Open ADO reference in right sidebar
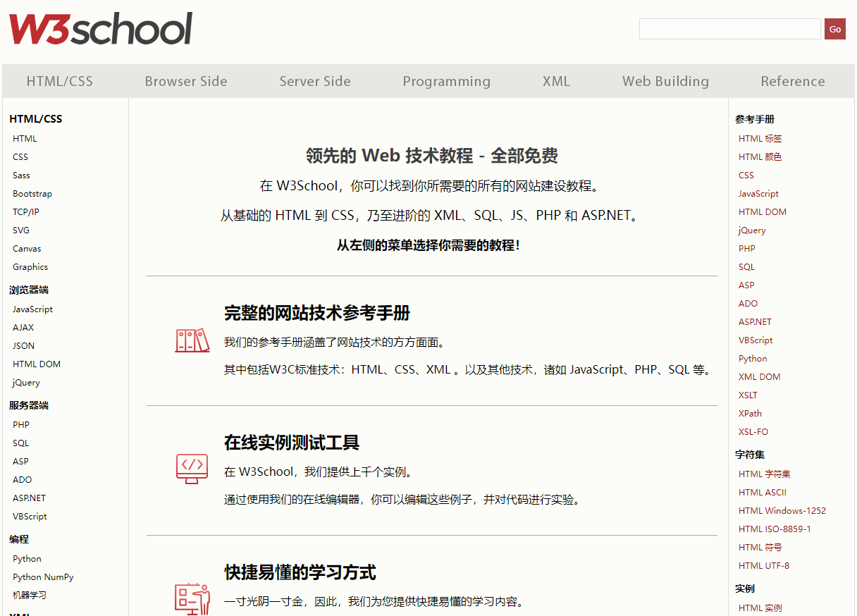The image size is (857, 616). [748, 304]
